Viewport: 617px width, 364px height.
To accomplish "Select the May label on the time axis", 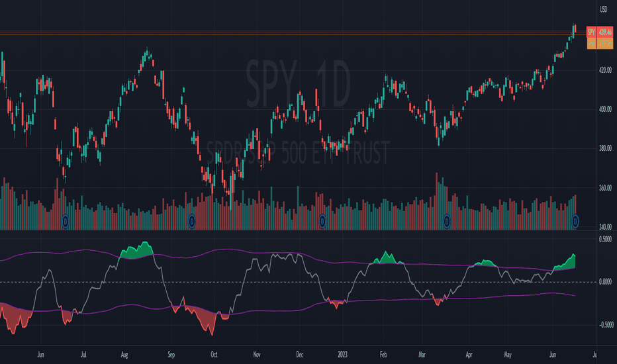I will tap(508, 355).
